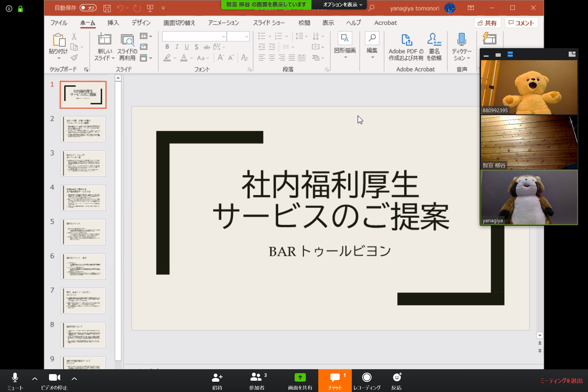The height and width of the screenshot is (392, 588).
Task: Click the Editing (編集) magnifier icon
Action: click(372, 38)
